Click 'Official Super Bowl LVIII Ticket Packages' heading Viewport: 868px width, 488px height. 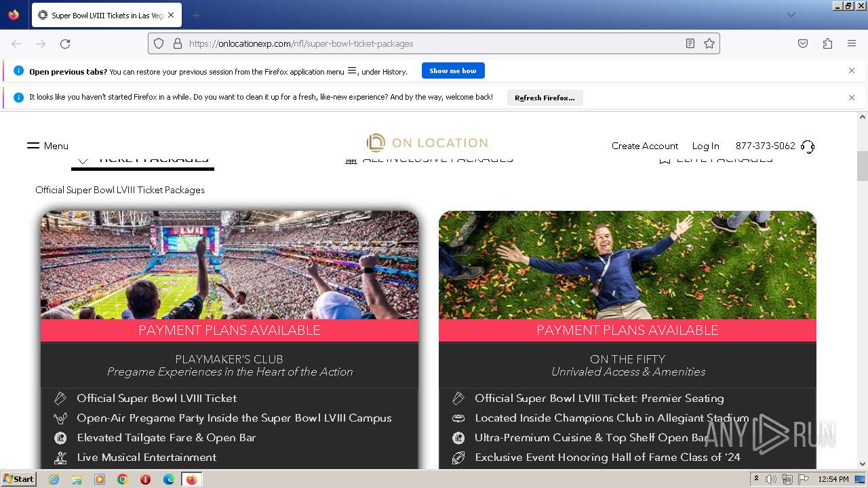click(120, 190)
